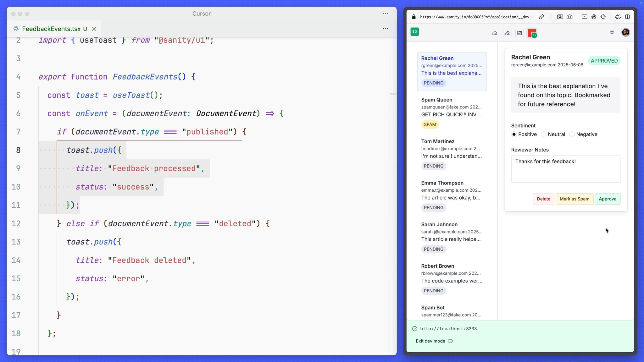644x362 pixels.
Task: Click the crosshair inspect icon
Action: [603, 17]
